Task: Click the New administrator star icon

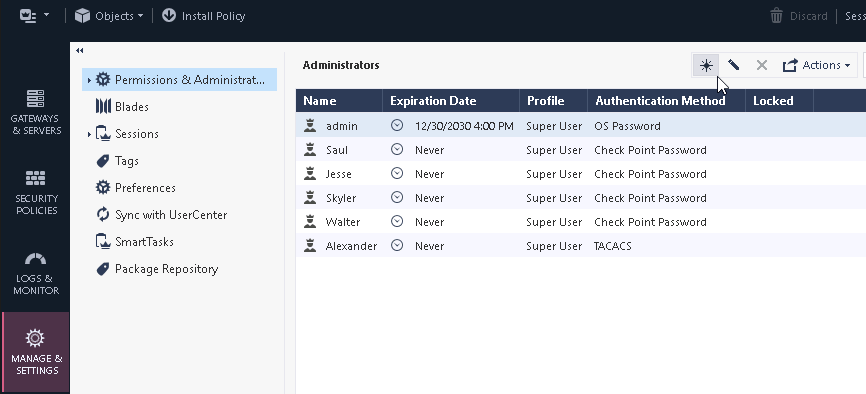Action: point(706,66)
